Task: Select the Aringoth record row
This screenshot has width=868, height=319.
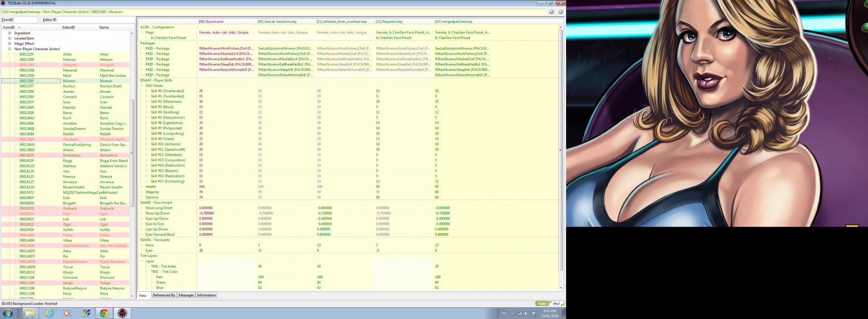Action: [x=66, y=65]
